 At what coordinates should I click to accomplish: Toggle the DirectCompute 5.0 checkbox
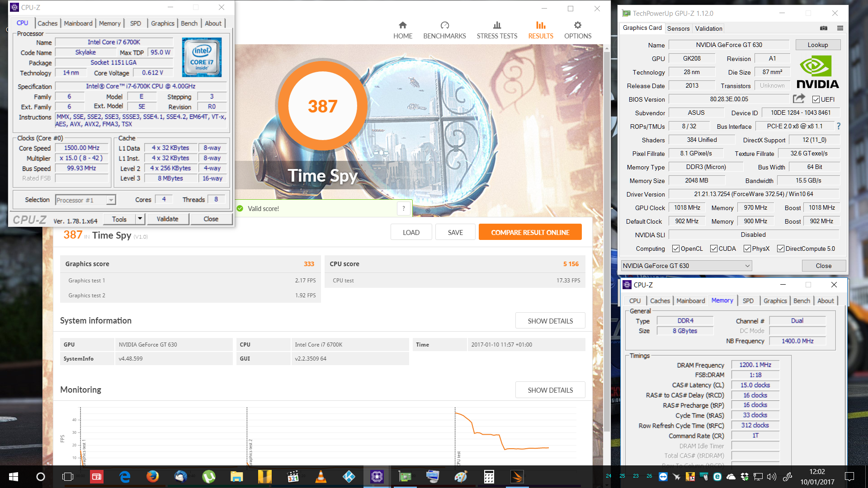[x=781, y=249]
